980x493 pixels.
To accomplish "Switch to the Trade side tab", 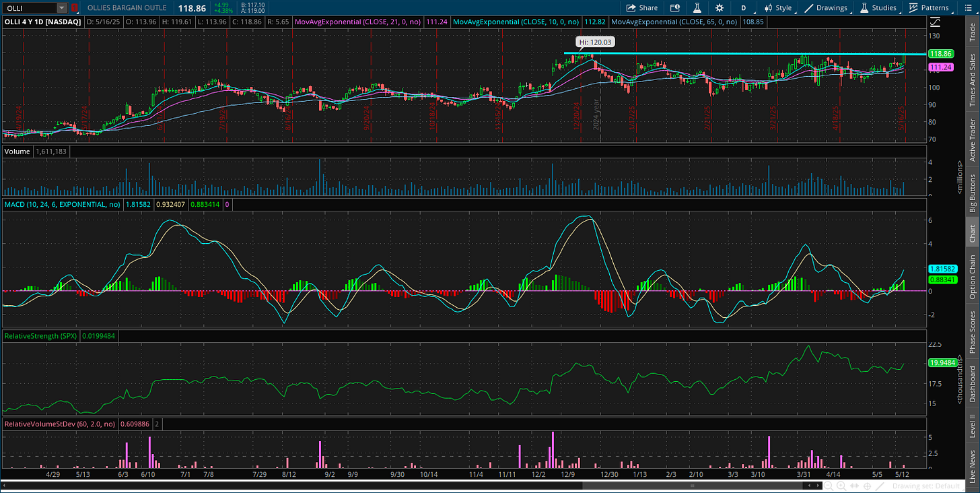I will click(x=972, y=31).
